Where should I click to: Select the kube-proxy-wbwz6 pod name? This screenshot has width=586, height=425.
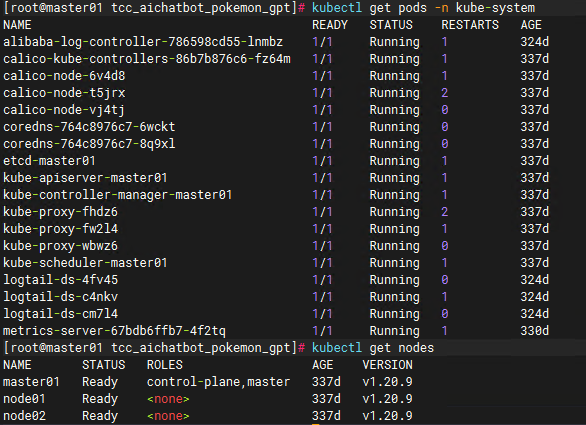[61, 246]
